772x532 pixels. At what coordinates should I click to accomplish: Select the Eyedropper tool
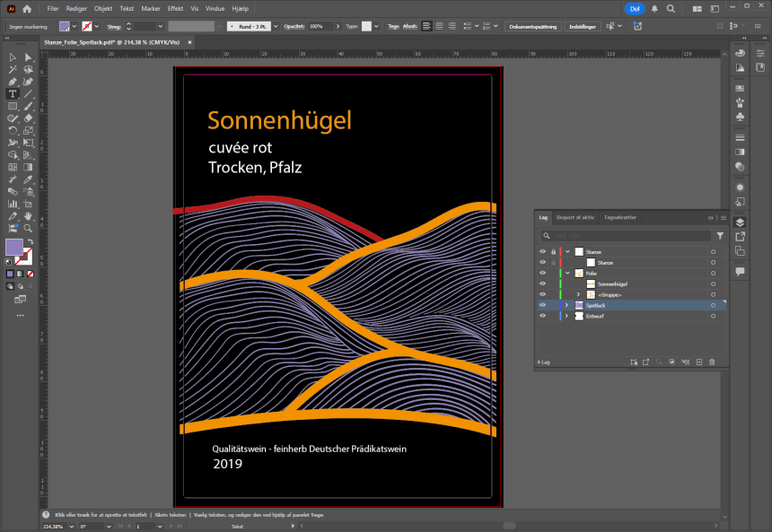click(x=29, y=179)
